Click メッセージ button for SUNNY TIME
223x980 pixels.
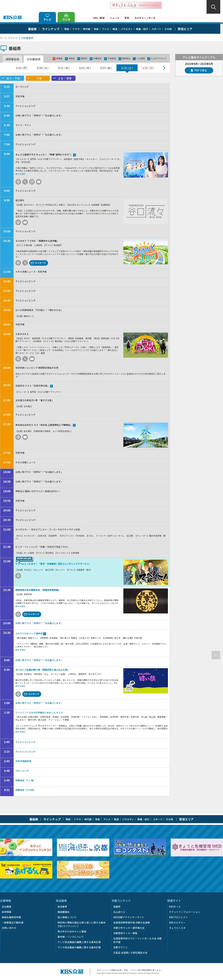(38, 263)
